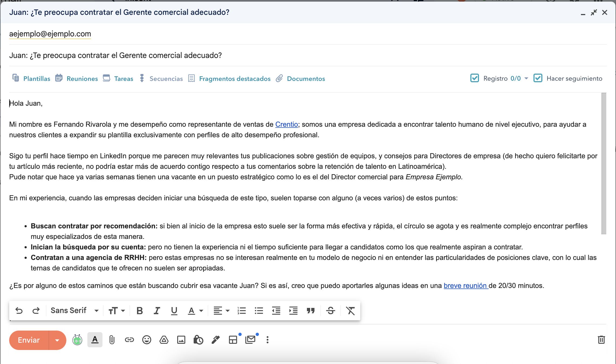616x364 pixels.
Task: Open the Crentio hyperlink
Action: click(286, 124)
